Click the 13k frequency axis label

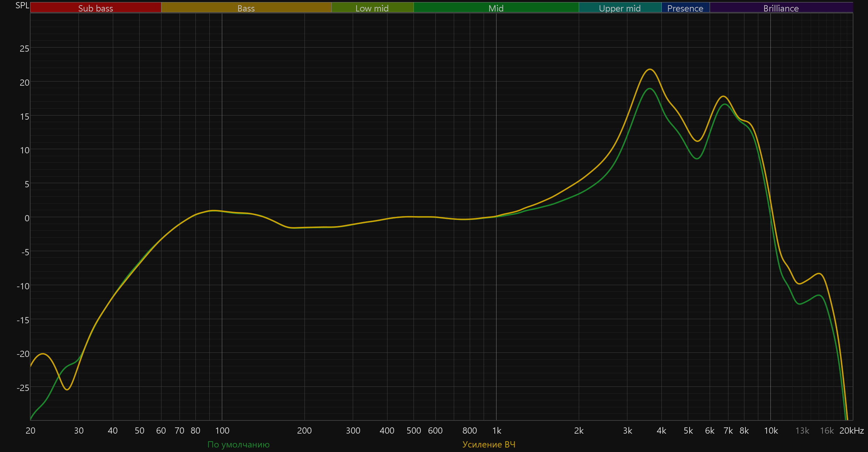pos(802,430)
